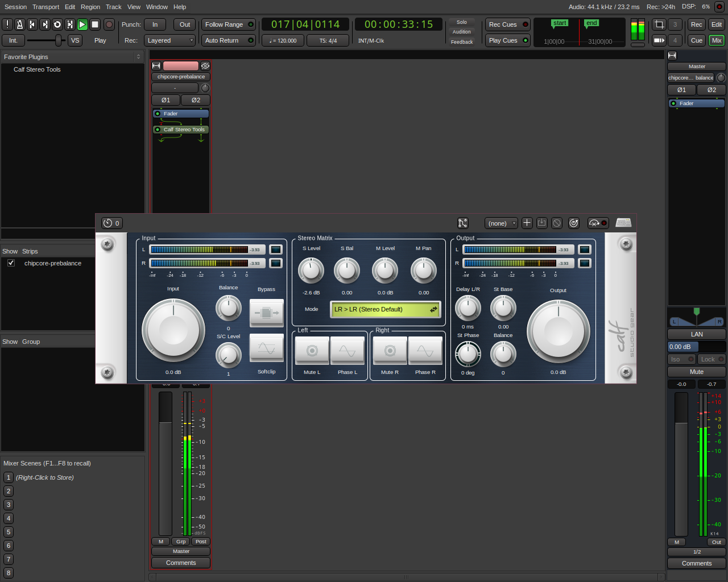Click the Master pan stereo panner
The height and width of the screenshot is (582, 728).
[x=697, y=317]
